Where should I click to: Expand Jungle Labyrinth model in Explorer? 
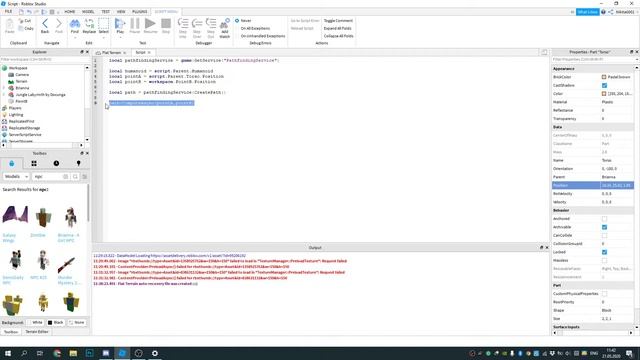pos(4,95)
